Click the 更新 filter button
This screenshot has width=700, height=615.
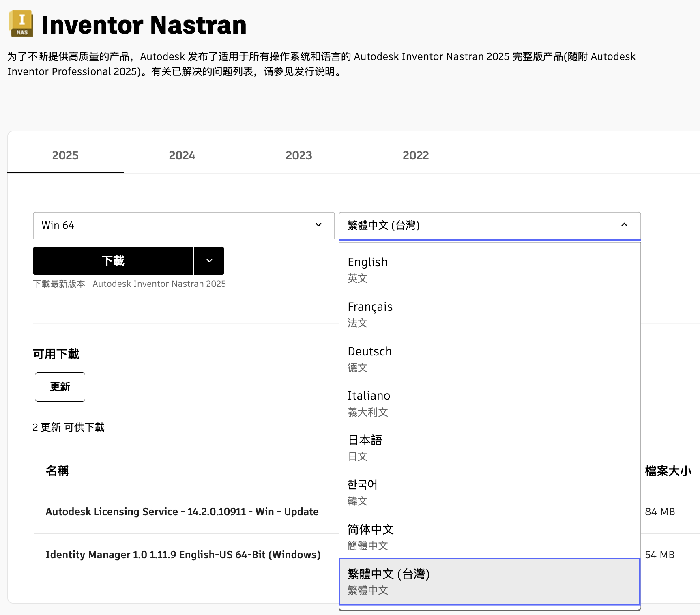(x=60, y=387)
